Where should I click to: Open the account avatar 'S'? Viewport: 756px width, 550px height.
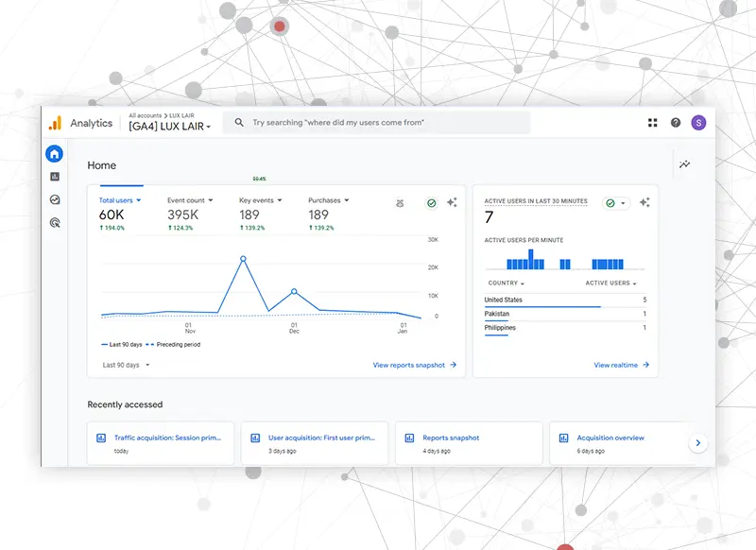(x=698, y=123)
